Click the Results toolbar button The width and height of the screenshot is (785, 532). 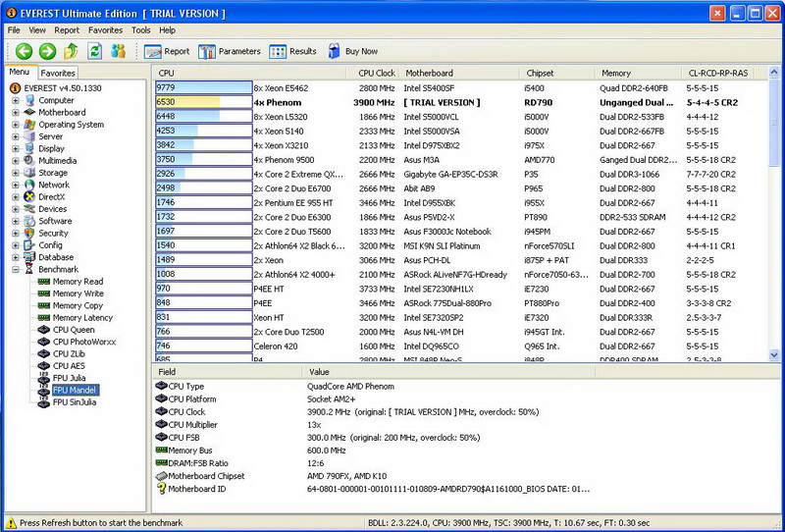tap(292, 51)
